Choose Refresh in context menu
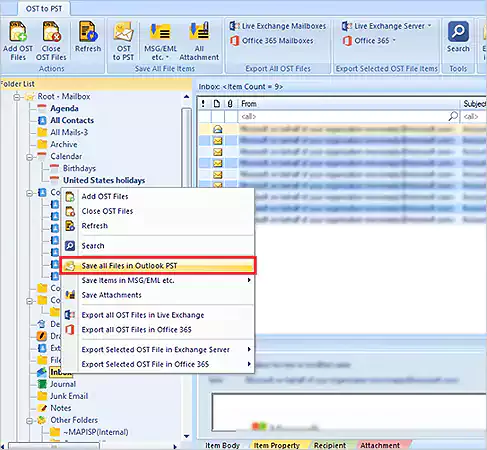The height and width of the screenshot is (450, 487). [157, 226]
